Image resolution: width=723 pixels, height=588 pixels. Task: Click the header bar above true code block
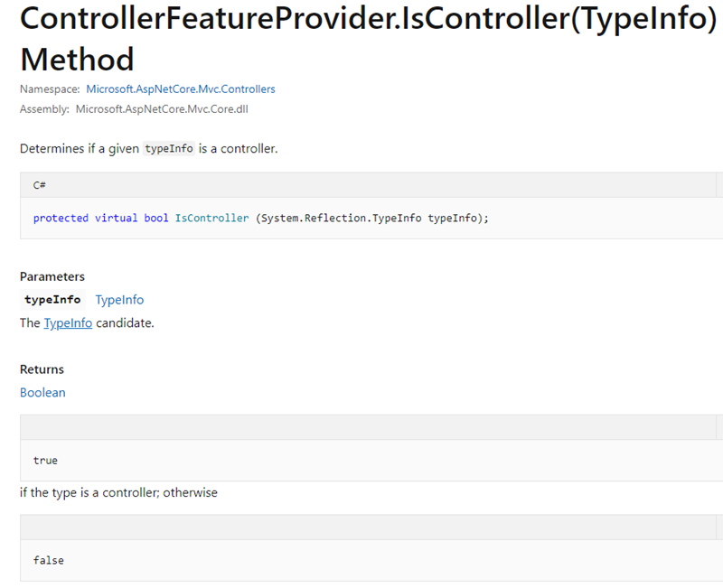pos(361,426)
